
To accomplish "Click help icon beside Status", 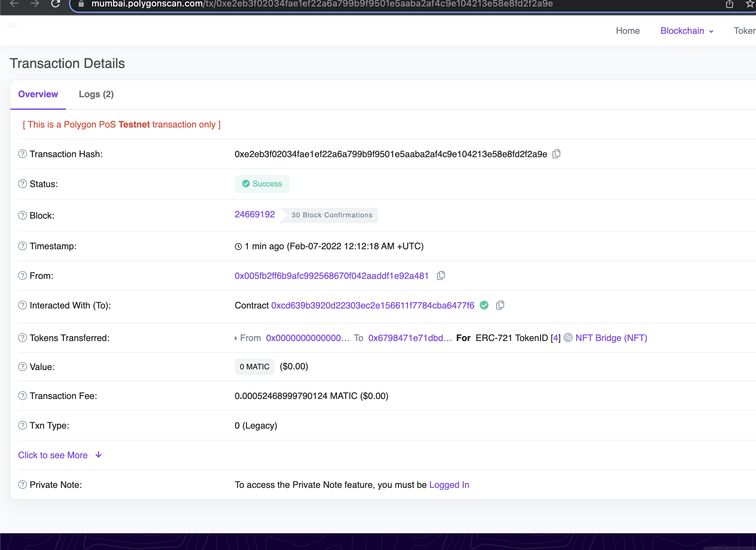I will click(x=22, y=184).
